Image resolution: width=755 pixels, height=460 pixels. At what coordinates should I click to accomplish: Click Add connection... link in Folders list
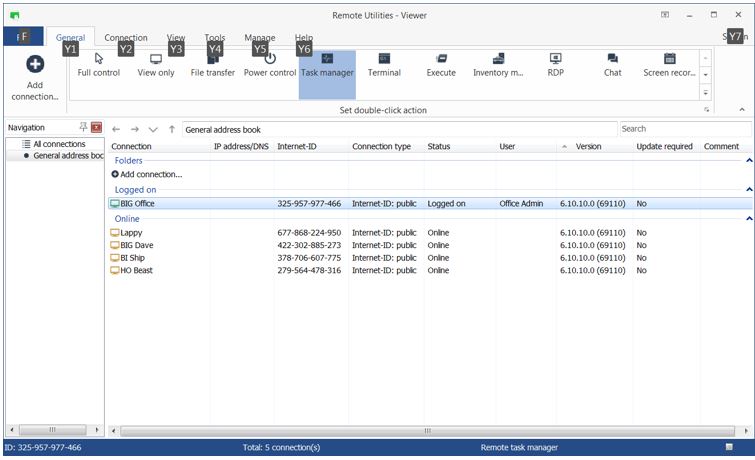click(x=150, y=174)
